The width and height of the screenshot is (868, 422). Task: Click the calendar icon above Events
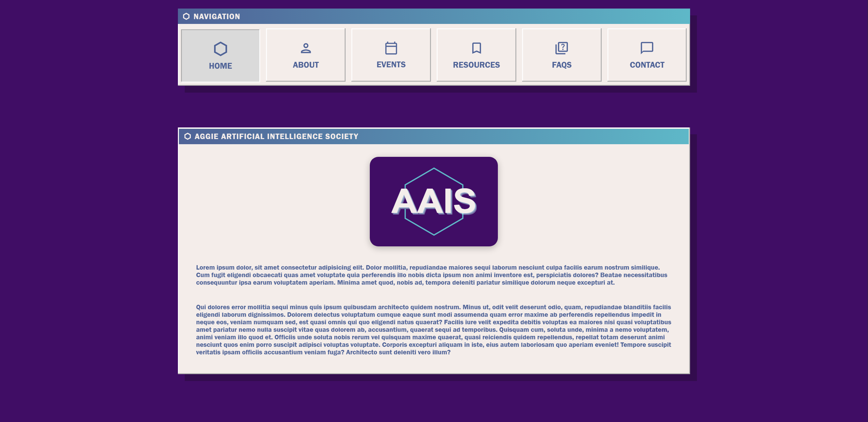391,48
